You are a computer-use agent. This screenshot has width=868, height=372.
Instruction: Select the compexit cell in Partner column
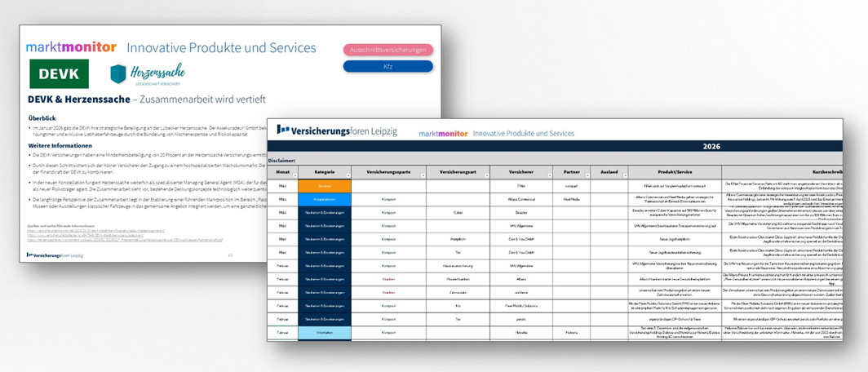(571, 187)
